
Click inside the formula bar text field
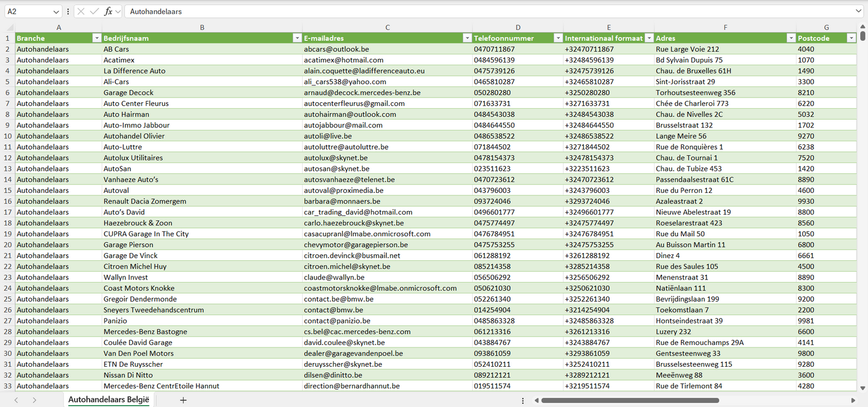tap(481, 11)
